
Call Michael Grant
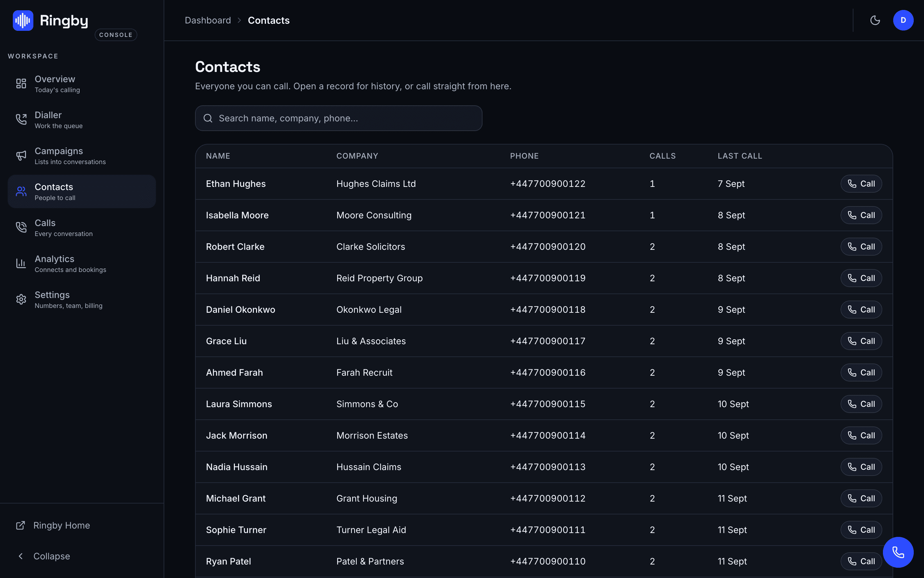[x=861, y=498]
